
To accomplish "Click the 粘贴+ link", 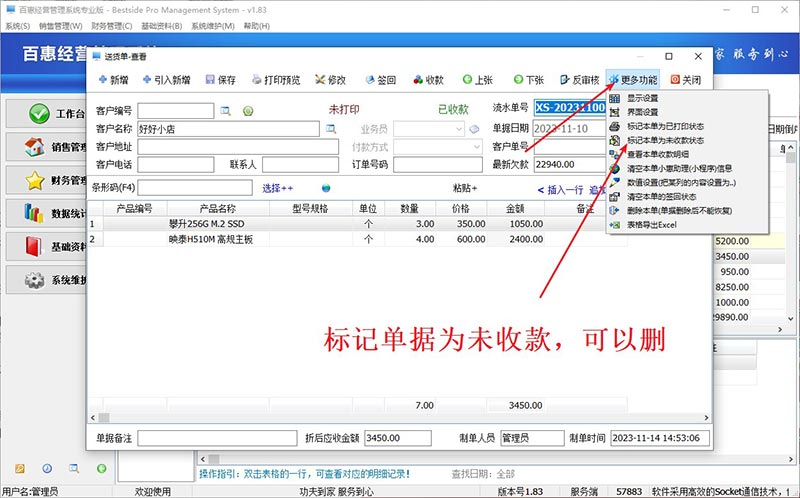I will pos(465,188).
